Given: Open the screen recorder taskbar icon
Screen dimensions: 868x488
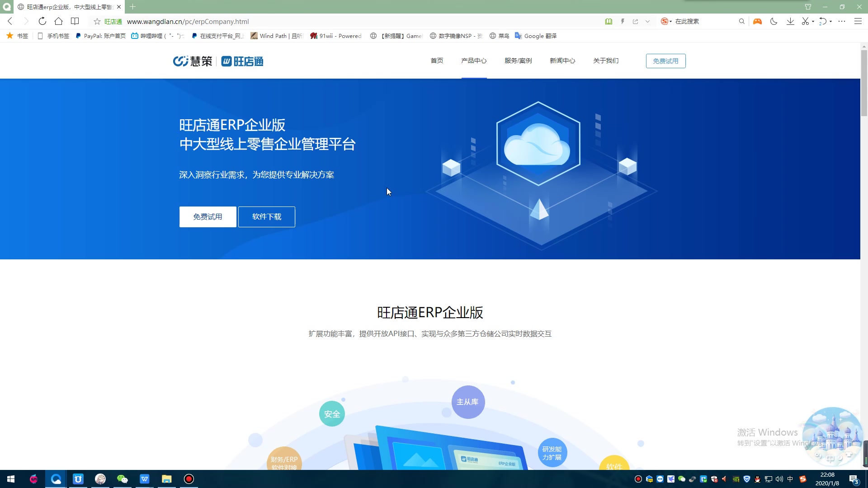Looking at the screenshot, I should 189,479.
